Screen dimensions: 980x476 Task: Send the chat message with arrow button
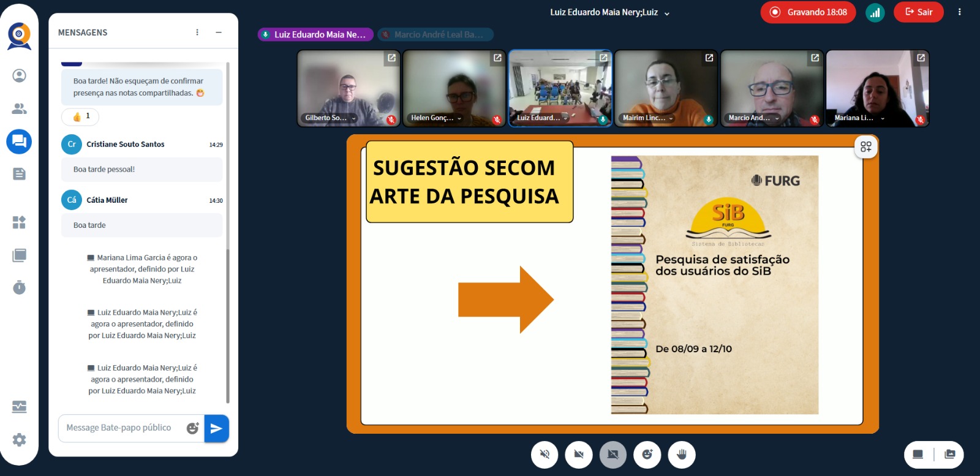pos(216,428)
